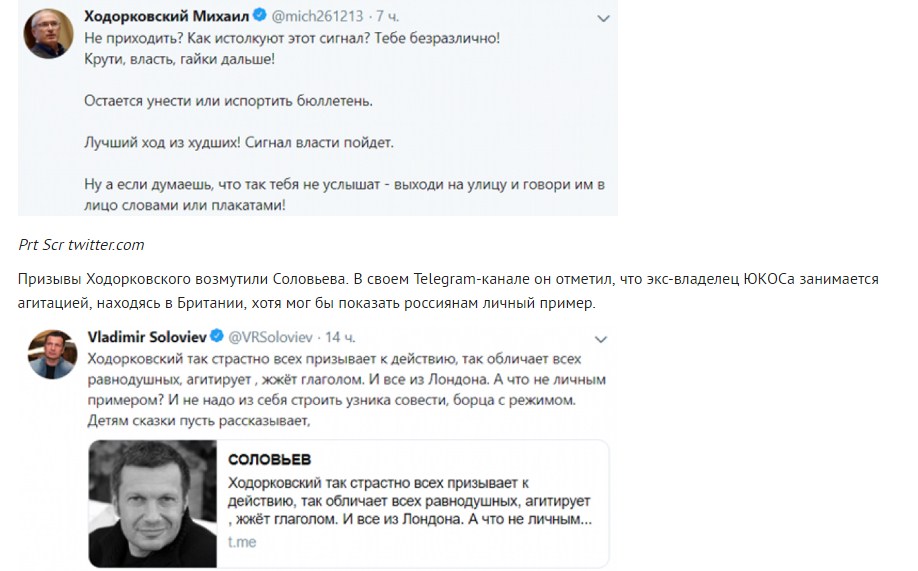Click the @VRSoloviev handle
Image resolution: width=918 pixels, height=571 pixels.
[270, 337]
